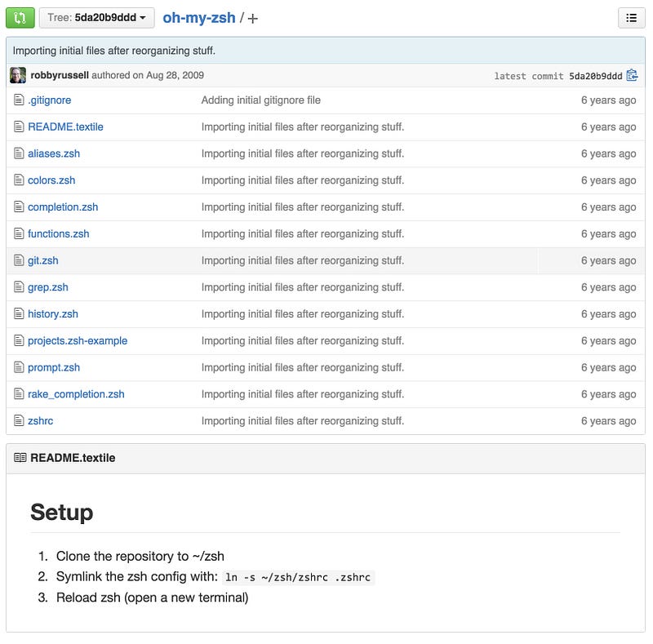Click the file icon beside zshrc
Viewport: 653px width, 644px height.
click(x=19, y=420)
